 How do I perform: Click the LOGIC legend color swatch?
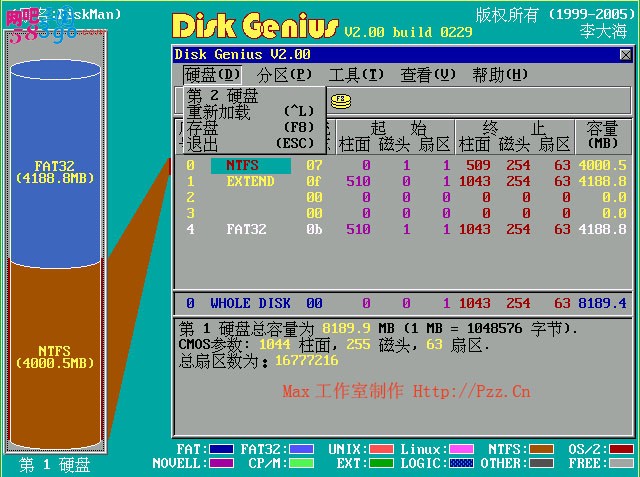tap(461, 464)
